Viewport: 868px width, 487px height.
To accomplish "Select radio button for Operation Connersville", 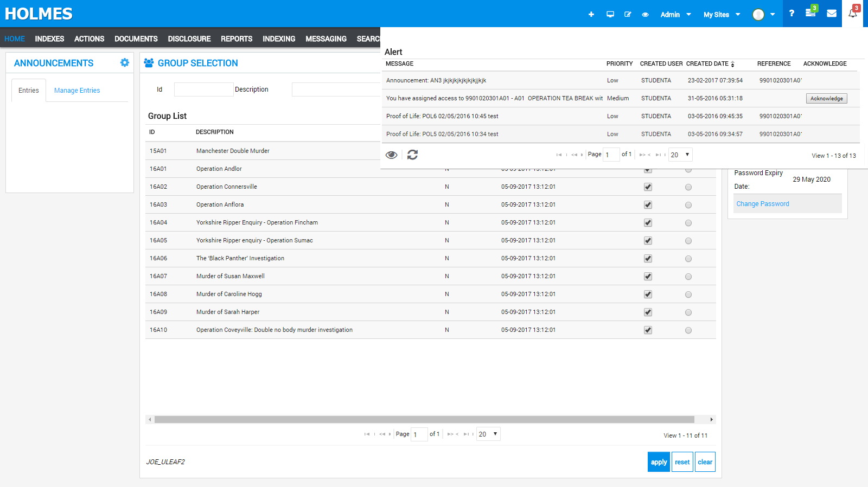I will click(x=688, y=187).
